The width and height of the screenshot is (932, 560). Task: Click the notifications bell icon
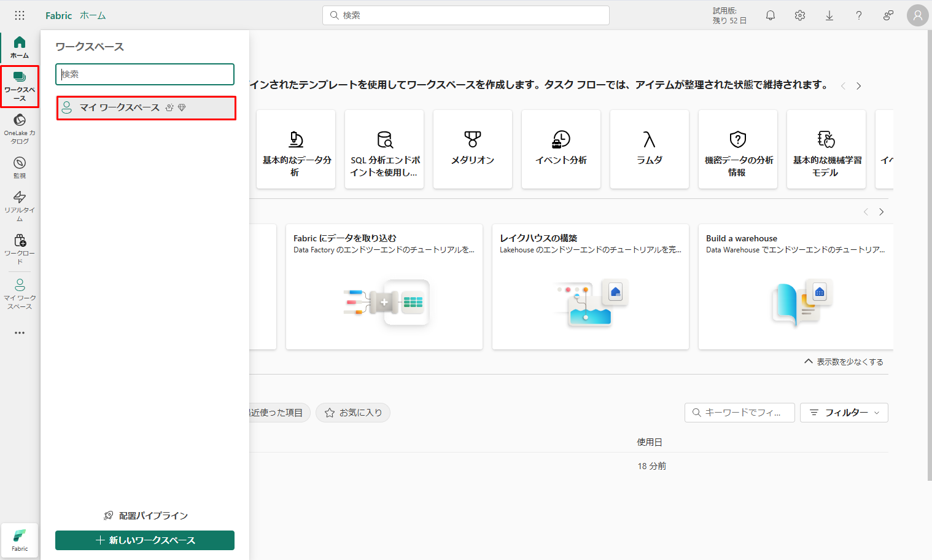click(770, 15)
